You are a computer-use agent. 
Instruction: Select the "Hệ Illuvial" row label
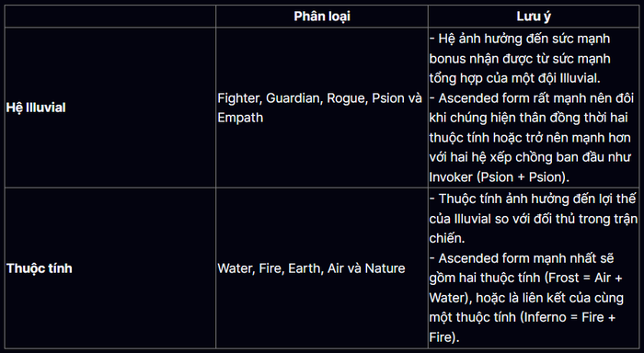tap(36, 108)
